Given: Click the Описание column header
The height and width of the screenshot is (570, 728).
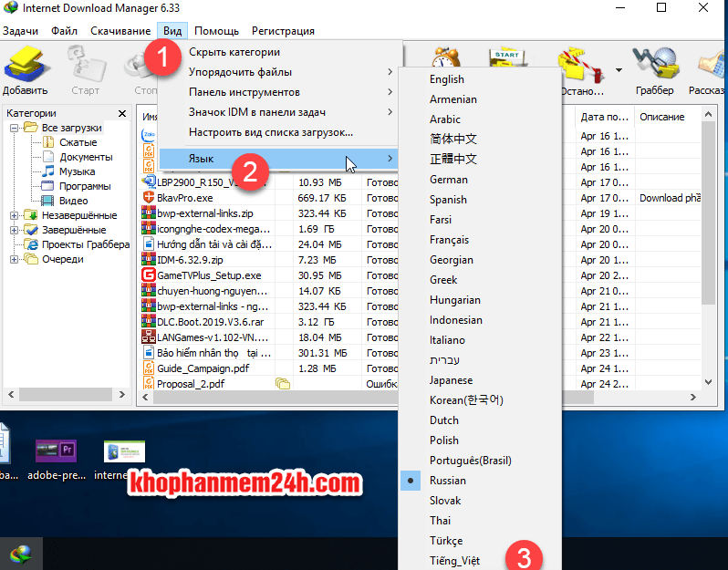Looking at the screenshot, I should coord(661,117).
